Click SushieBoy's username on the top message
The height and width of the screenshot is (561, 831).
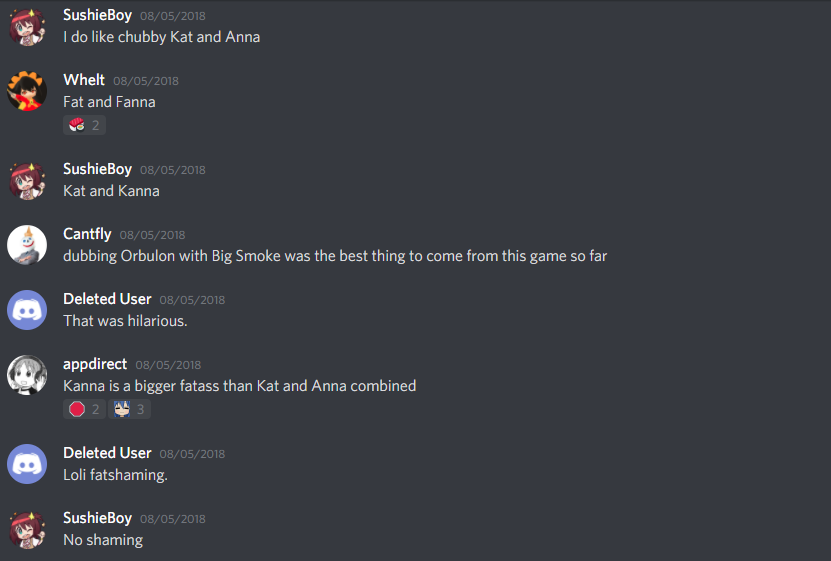click(x=98, y=15)
